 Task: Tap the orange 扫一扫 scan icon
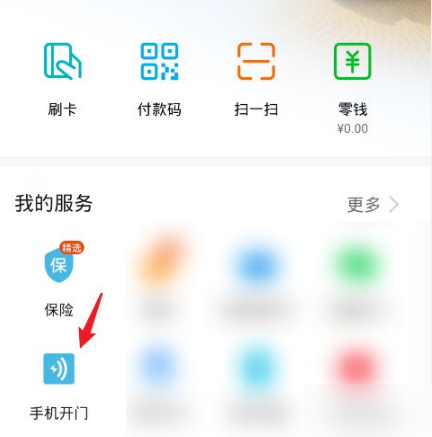point(256,61)
